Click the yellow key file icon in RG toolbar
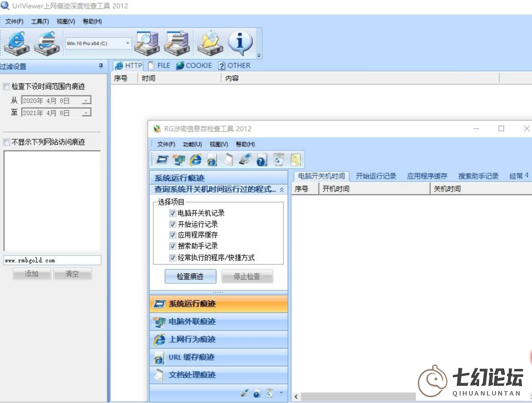Image resolution: width=532 pixels, height=403 pixels. pos(295,160)
